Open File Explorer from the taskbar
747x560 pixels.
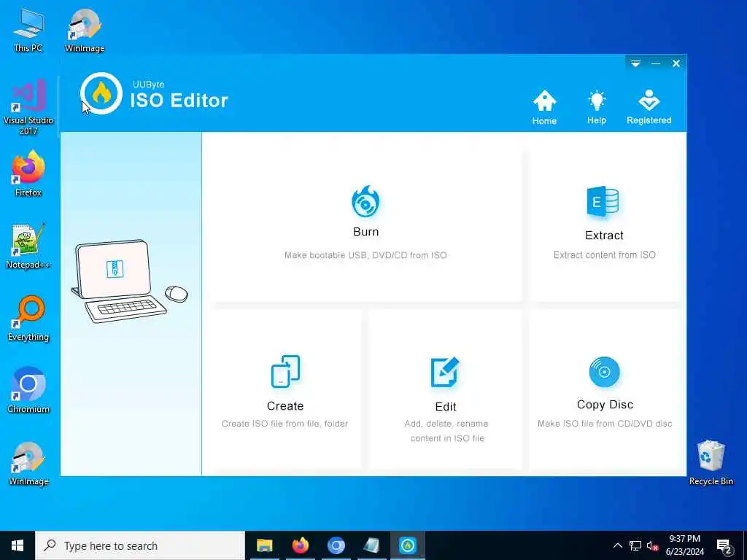264,545
